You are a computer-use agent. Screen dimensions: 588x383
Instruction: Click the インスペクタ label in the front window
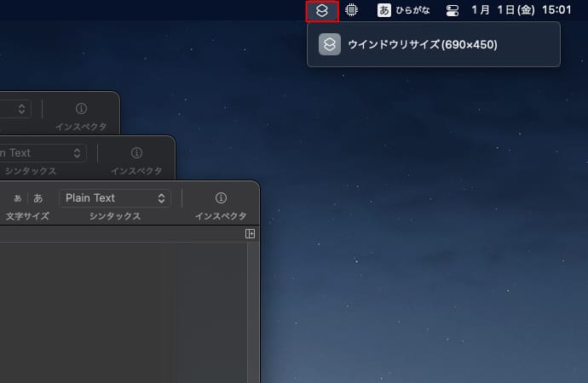click(221, 216)
